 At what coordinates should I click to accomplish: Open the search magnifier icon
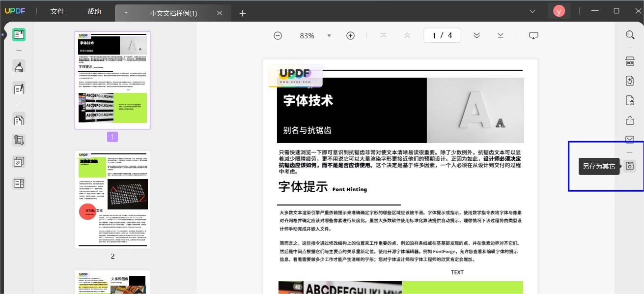630,35
